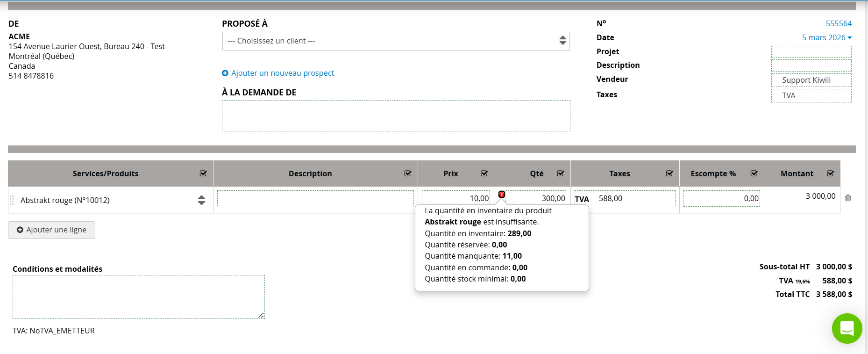Toggle the Escompte % column checkbox
This screenshot has height=354, width=868.
tap(754, 173)
